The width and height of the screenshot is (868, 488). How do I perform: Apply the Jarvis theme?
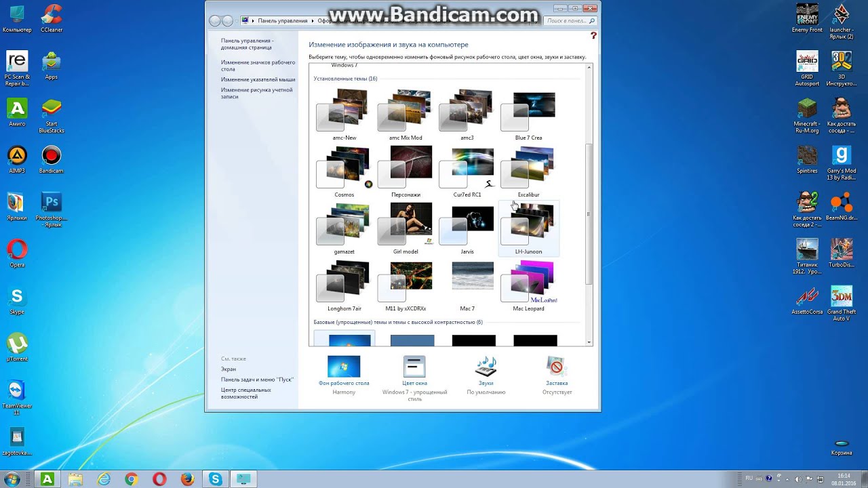[467, 228]
